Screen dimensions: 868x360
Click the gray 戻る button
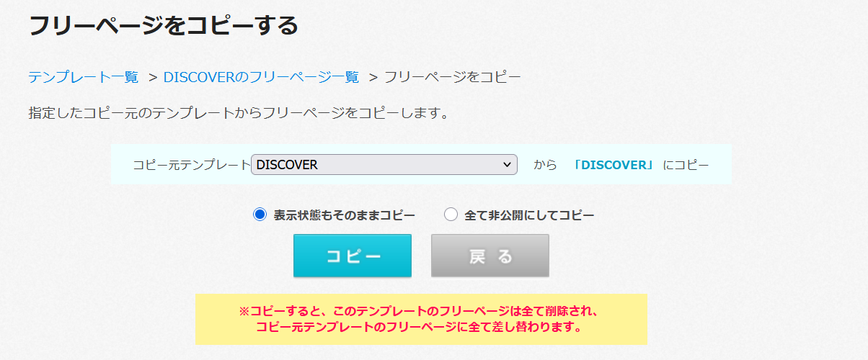coord(490,256)
